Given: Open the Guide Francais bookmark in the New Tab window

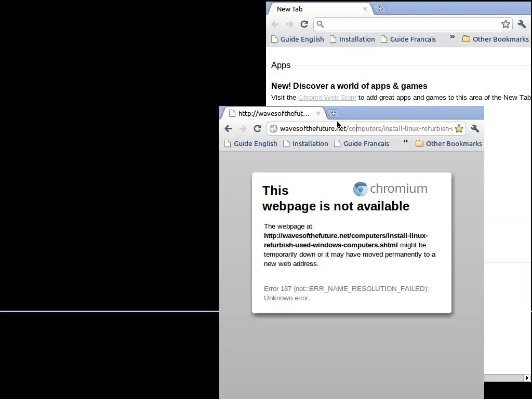Looking at the screenshot, I should [408, 39].
